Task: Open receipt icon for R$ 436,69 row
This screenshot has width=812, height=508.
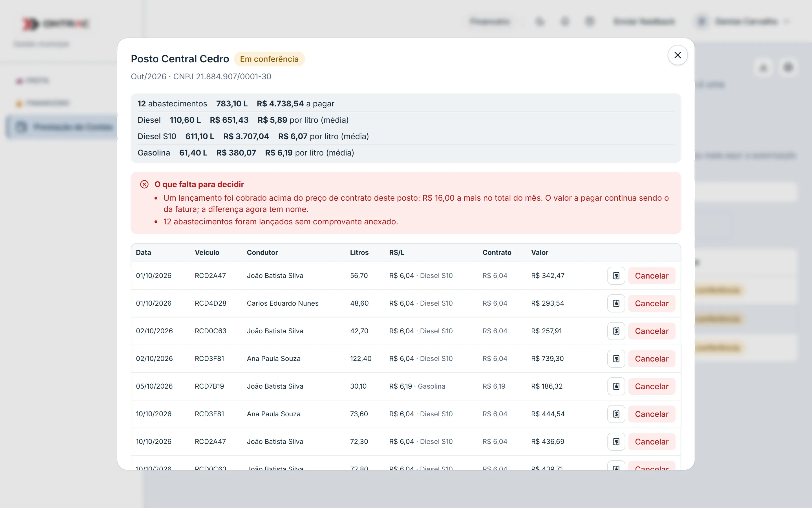Action: [x=616, y=442]
